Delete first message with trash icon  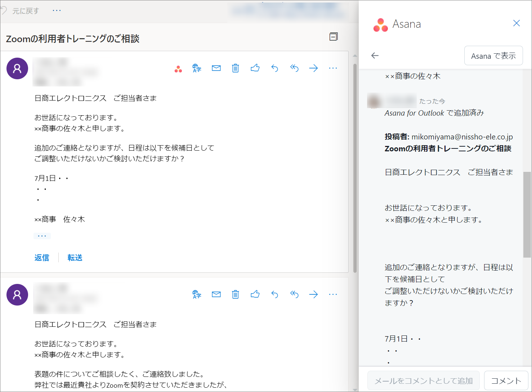tap(236, 68)
